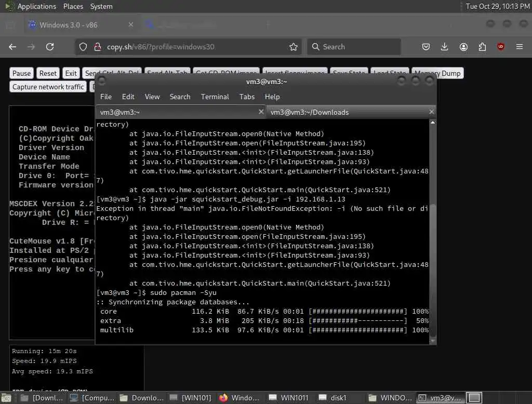Viewport: 532px width, 404px height.
Task: Open site security lock icon
Action: tap(98, 47)
